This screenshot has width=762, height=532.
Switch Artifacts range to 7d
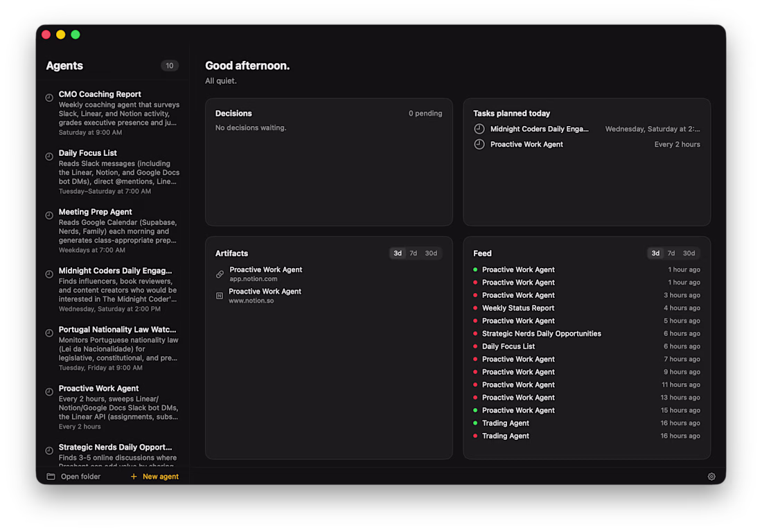[x=414, y=254]
